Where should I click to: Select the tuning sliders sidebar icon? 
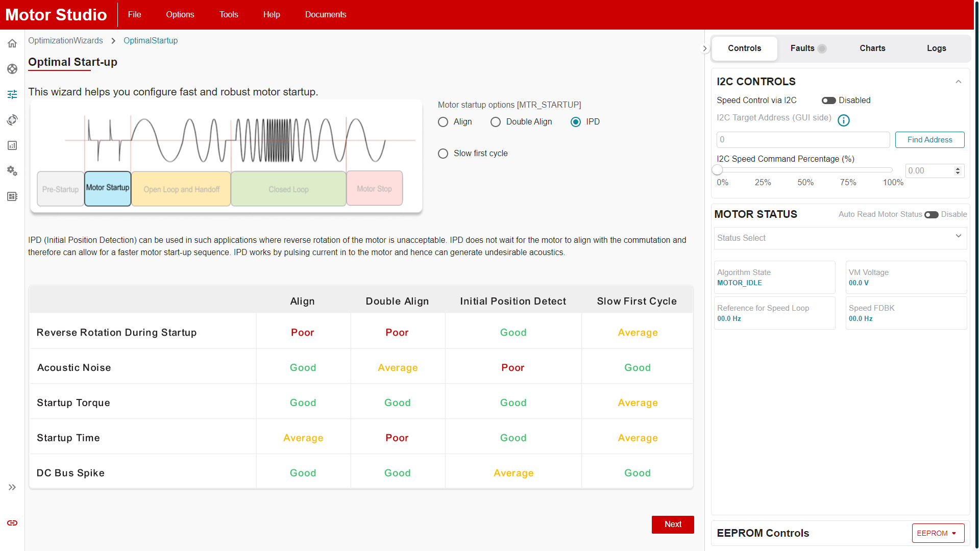(12, 94)
